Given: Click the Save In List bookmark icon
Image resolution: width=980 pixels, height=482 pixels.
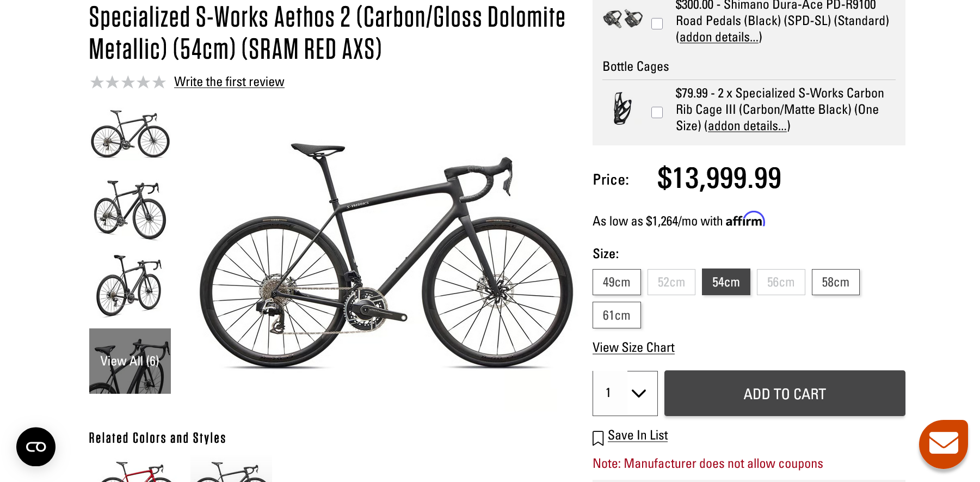Looking at the screenshot, I should [598, 438].
